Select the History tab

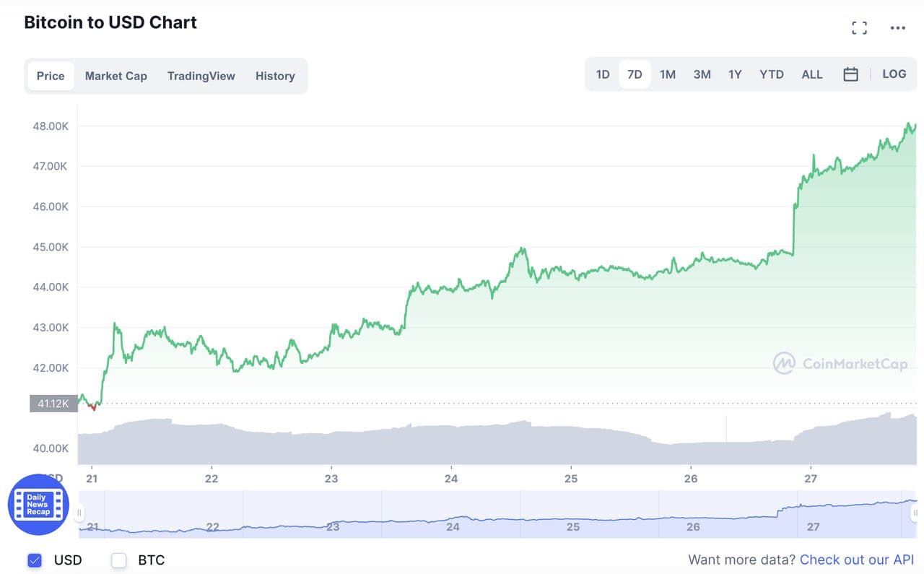click(275, 76)
